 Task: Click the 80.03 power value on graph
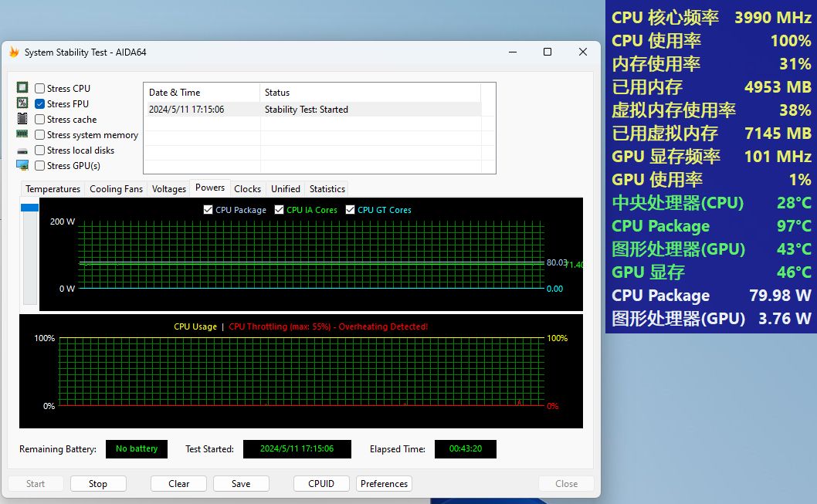(556, 262)
